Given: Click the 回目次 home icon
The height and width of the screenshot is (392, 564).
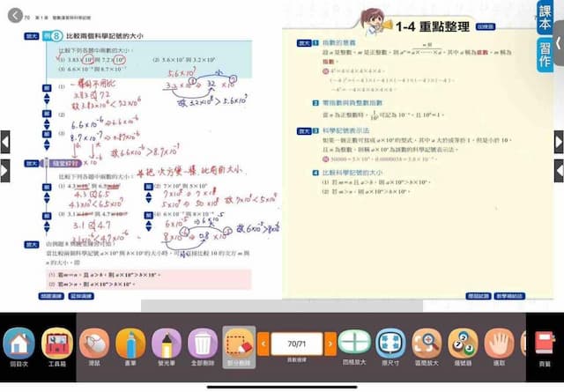Looking at the screenshot, I should [19, 344].
